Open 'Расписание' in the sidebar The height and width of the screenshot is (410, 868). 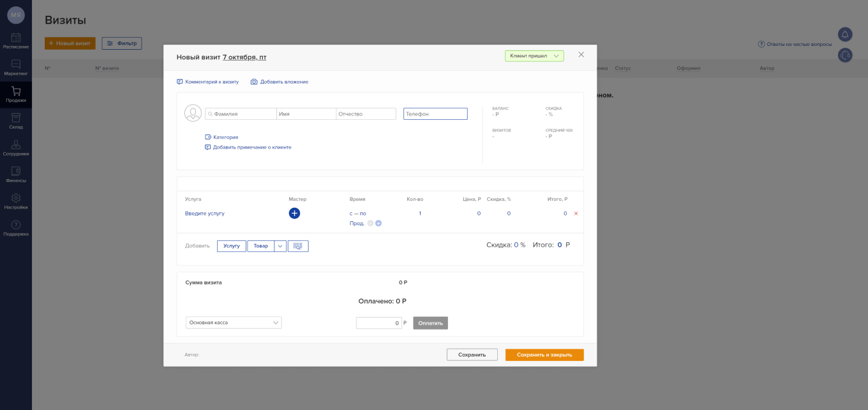[16, 41]
